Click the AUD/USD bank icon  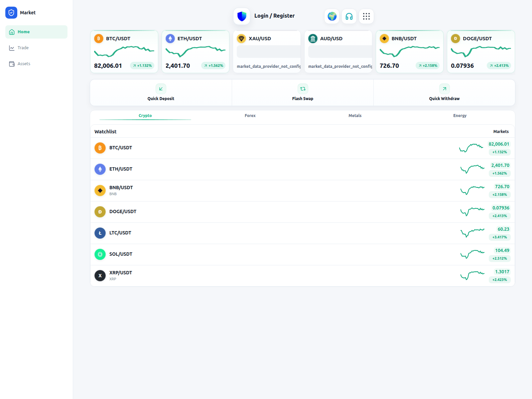click(x=313, y=39)
